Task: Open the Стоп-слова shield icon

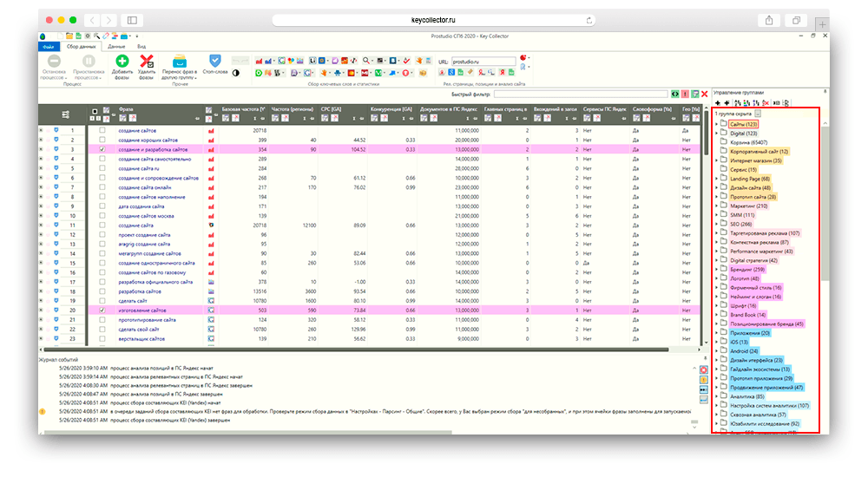Action: (214, 60)
